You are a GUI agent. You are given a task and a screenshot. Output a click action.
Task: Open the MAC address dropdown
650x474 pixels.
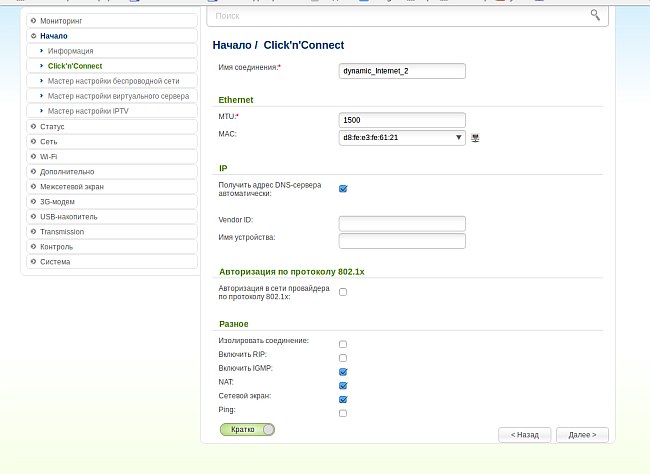point(458,138)
